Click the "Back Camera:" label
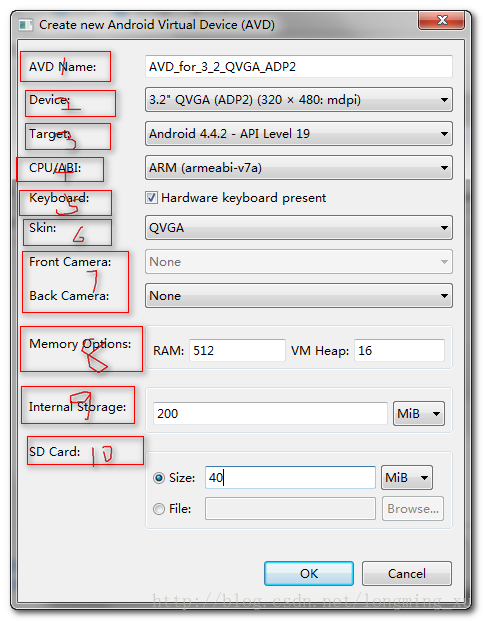This screenshot has height=621, width=483. pyautogui.click(x=69, y=296)
